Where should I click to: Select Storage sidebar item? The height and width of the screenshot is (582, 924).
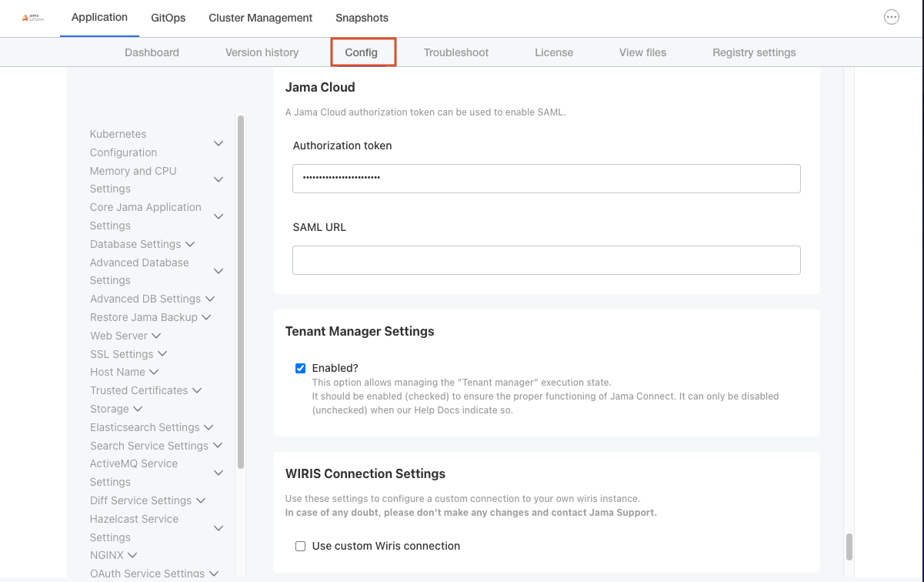109,409
